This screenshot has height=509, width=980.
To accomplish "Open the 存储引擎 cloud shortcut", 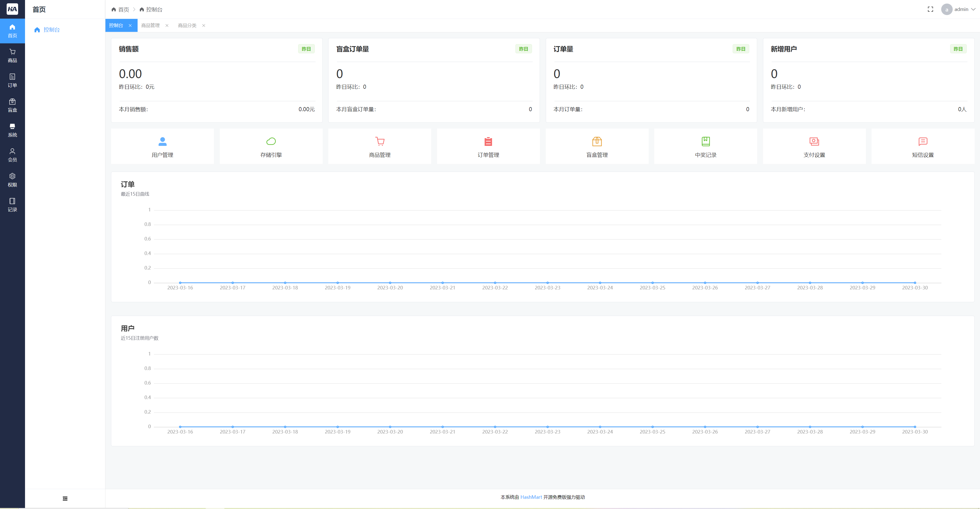I will (271, 146).
